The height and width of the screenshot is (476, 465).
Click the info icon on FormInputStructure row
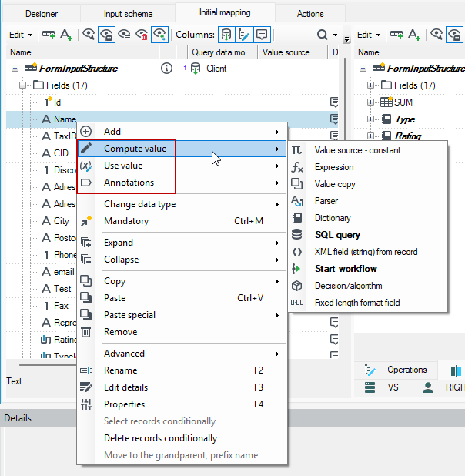click(166, 69)
